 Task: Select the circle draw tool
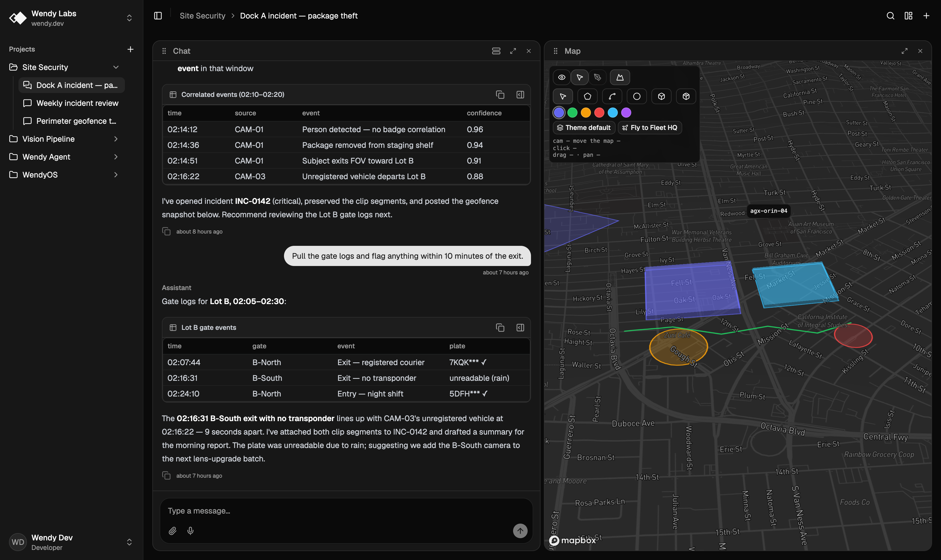coord(636,96)
